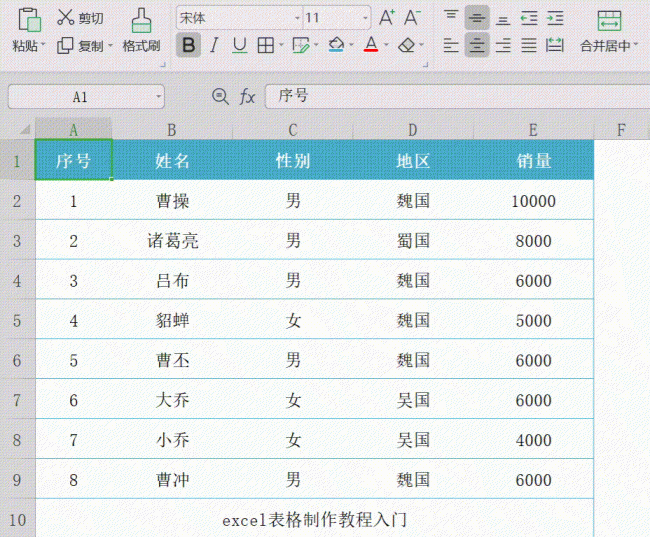This screenshot has width=650, height=537.
Task: Align text right
Action: (503, 45)
